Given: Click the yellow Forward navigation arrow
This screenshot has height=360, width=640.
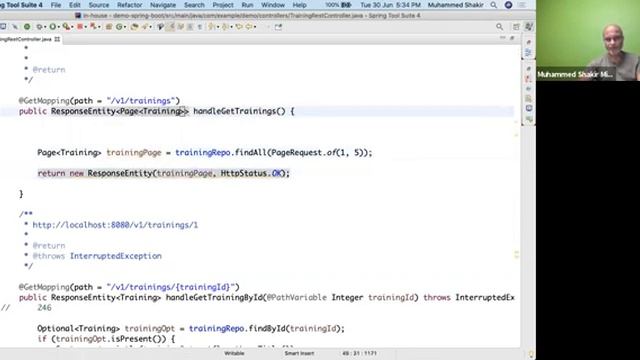Looking at the screenshot, I should pos(248,27).
